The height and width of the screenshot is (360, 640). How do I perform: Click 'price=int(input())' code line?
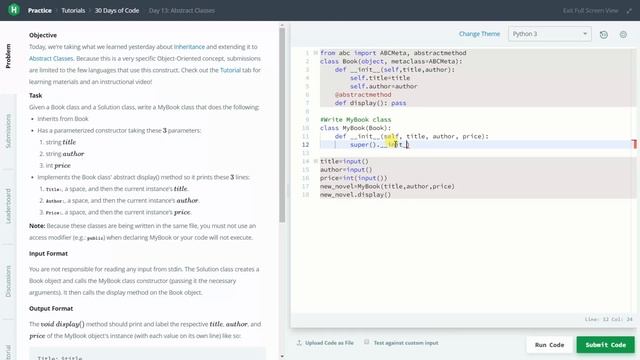tap(353, 178)
